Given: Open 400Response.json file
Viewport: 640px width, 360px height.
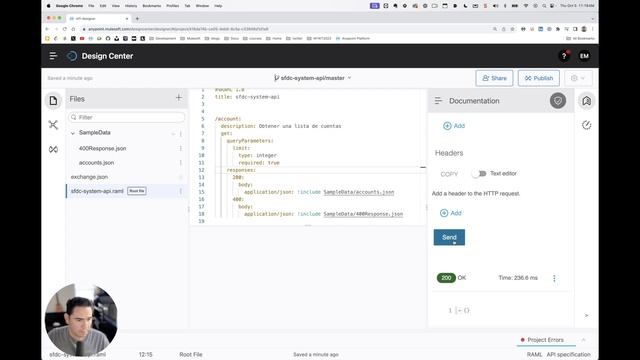Looking at the screenshot, I should coord(102,149).
